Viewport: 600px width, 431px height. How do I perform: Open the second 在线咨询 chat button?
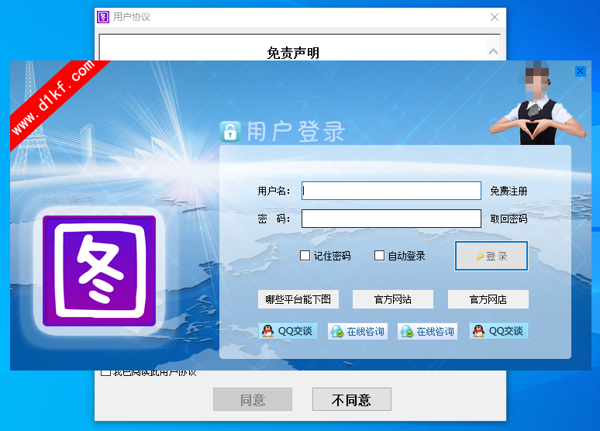(428, 331)
